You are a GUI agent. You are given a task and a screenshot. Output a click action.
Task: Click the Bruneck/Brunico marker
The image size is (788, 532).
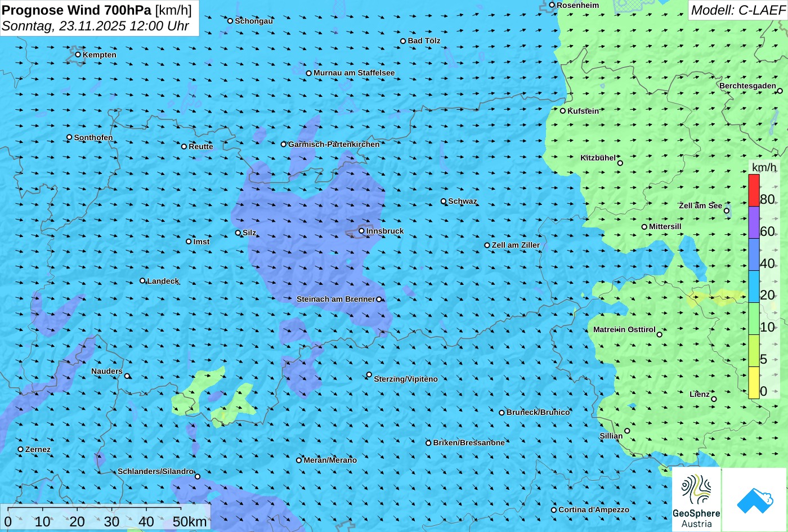[502, 413]
